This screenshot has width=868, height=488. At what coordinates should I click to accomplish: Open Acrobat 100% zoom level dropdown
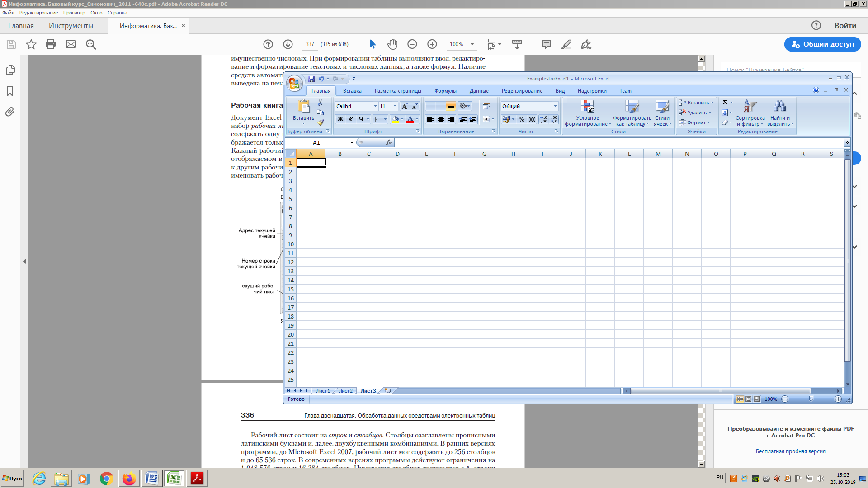[472, 44]
